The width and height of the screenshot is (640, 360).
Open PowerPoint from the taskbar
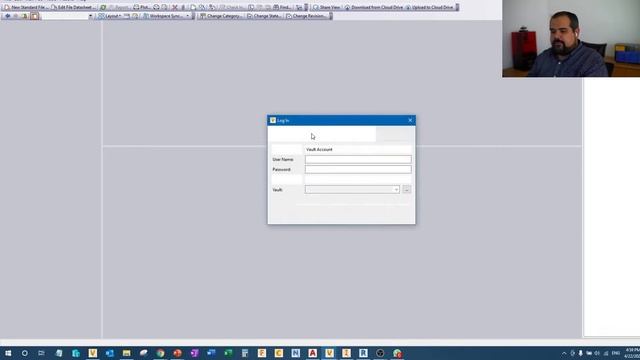(178, 353)
